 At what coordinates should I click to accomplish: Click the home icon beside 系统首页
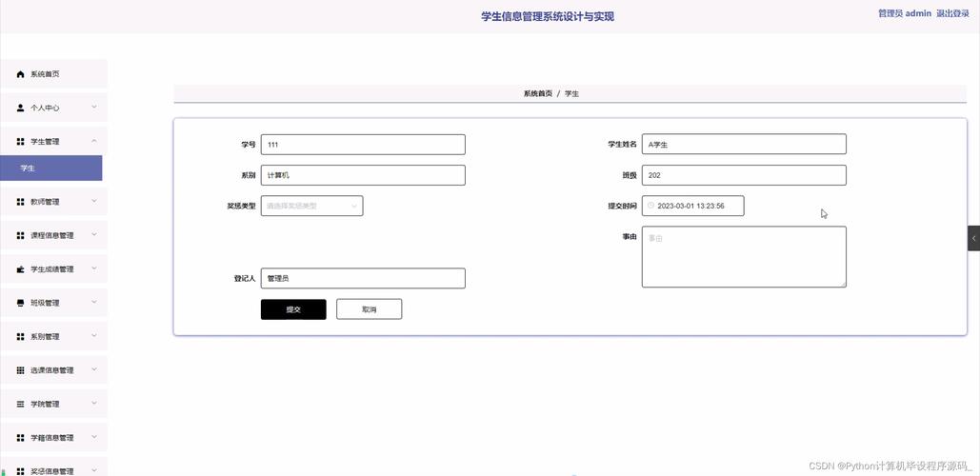pyautogui.click(x=21, y=74)
